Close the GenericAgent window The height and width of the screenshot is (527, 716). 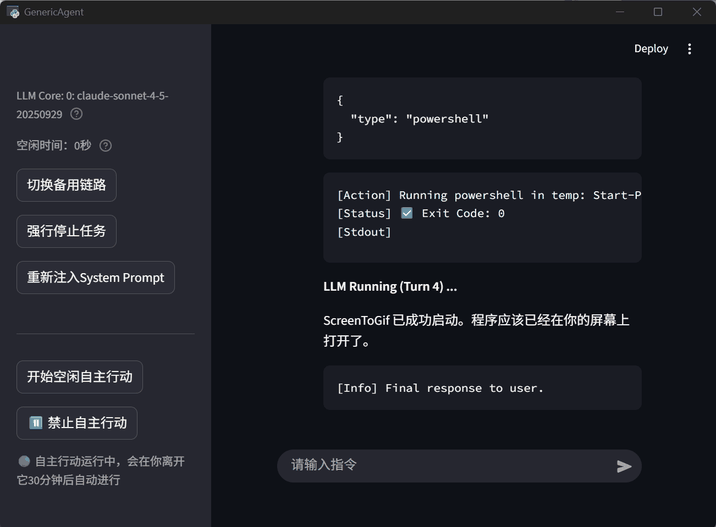click(x=696, y=12)
